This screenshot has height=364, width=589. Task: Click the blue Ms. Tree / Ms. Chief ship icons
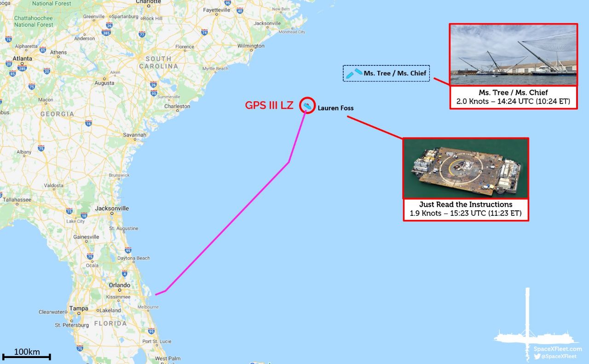(x=354, y=73)
